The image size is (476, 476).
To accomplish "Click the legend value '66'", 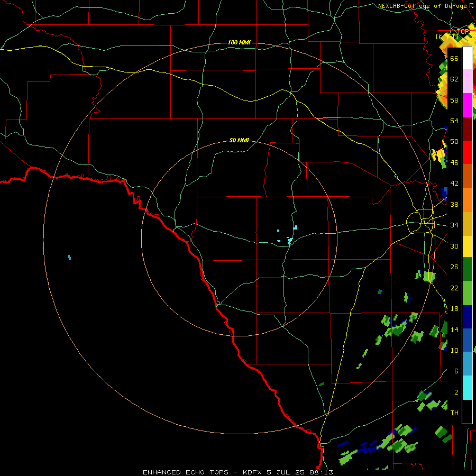I will pos(454,58).
